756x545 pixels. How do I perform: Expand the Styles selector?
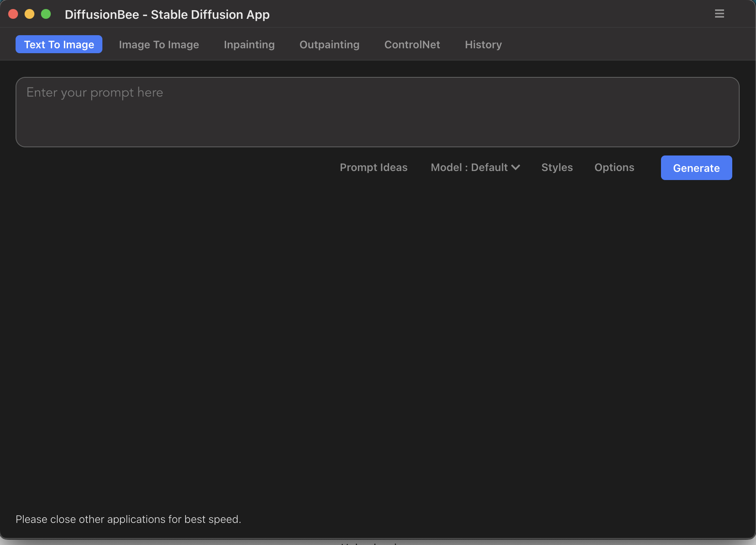557,167
